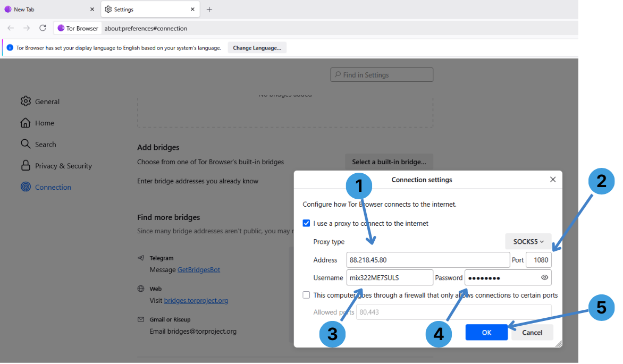Reload the current page
623x364 pixels.
click(43, 28)
